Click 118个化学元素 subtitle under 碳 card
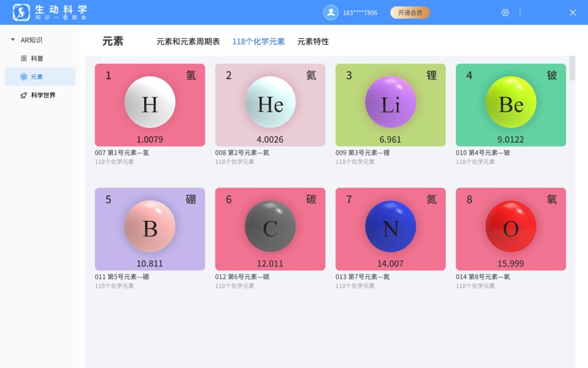 [x=234, y=286]
